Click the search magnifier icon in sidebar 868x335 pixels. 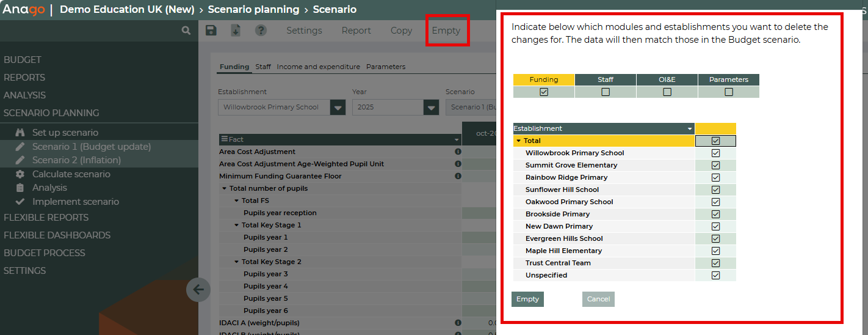tap(186, 31)
